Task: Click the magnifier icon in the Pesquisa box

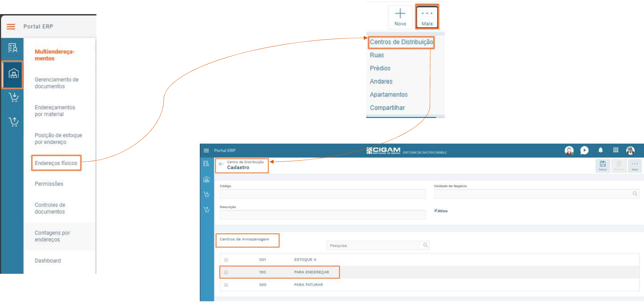Action: (425, 245)
